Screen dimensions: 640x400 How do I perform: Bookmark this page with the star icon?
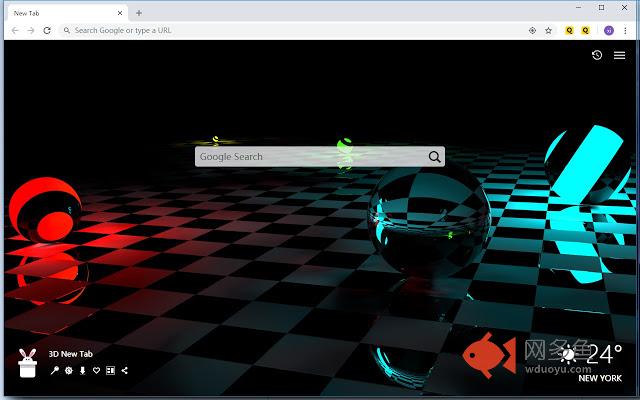[548, 30]
